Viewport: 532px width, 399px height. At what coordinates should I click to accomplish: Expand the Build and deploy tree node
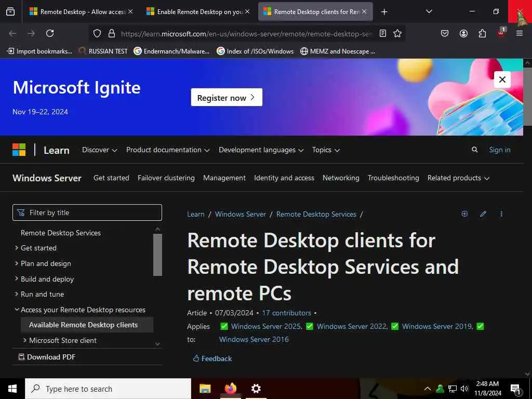click(16, 278)
